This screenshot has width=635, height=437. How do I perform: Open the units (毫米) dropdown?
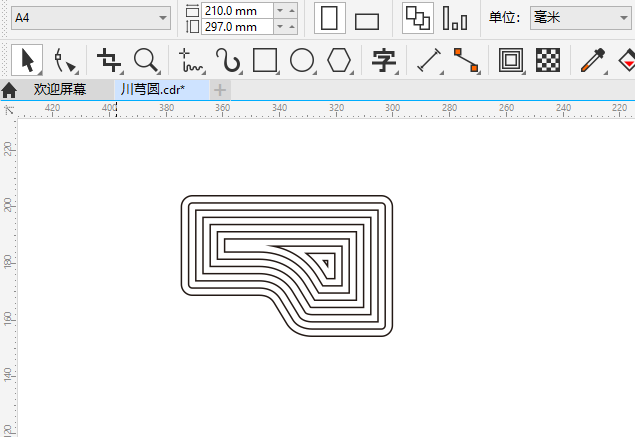(x=580, y=18)
